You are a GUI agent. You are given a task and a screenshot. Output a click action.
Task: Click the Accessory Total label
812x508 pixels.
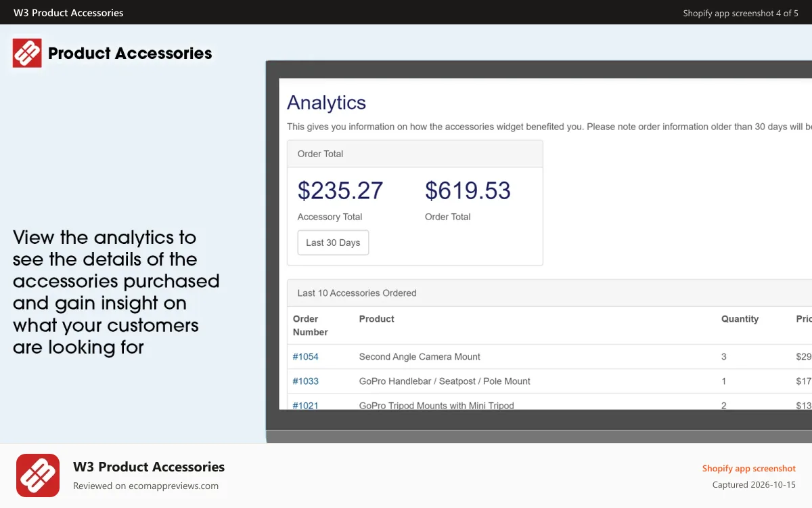330,217
